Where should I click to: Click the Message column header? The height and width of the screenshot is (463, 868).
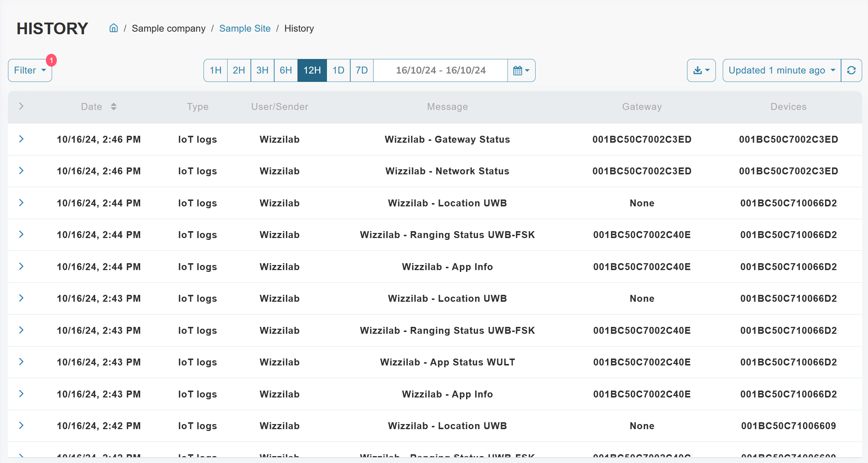[x=447, y=107]
